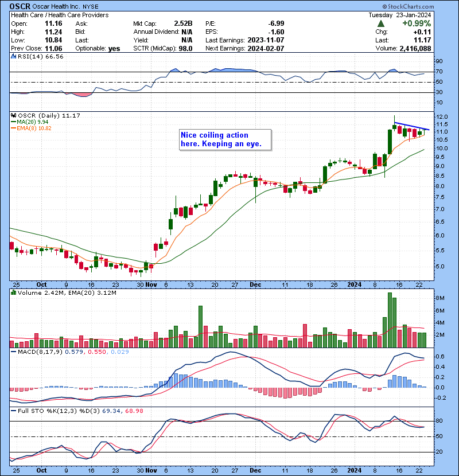Click the blue descending trendline above recent candles
The image size is (459, 476).
tap(411, 126)
